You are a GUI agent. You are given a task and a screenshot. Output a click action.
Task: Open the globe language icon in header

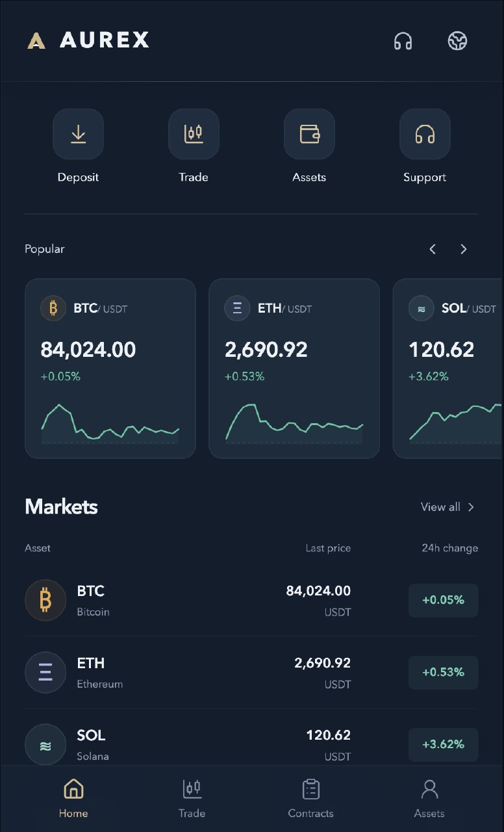pyautogui.click(x=458, y=41)
